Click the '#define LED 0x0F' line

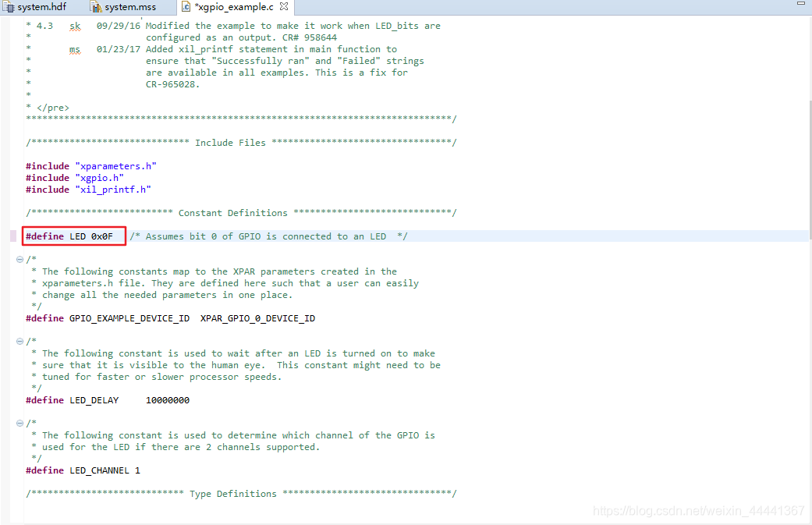(x=69, y=236)
